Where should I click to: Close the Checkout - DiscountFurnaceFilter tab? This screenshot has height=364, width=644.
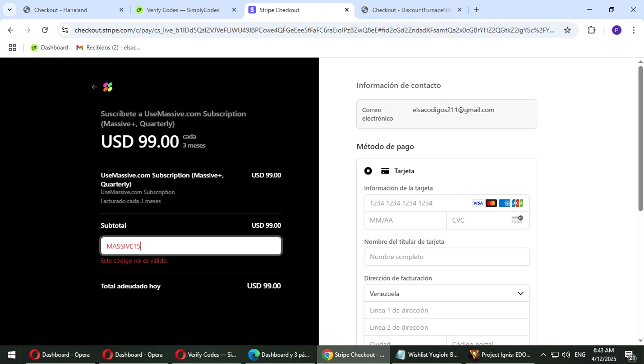[x=459, y=10]
